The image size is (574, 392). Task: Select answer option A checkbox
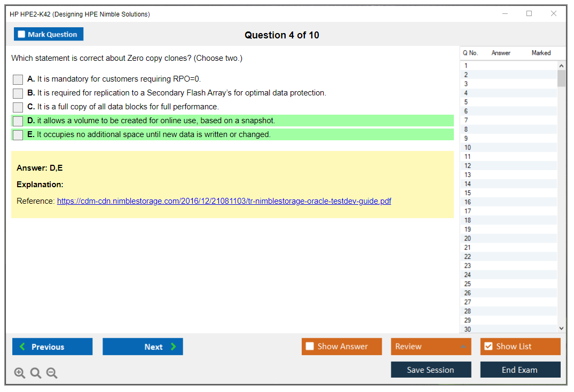[x=18, y=79]
